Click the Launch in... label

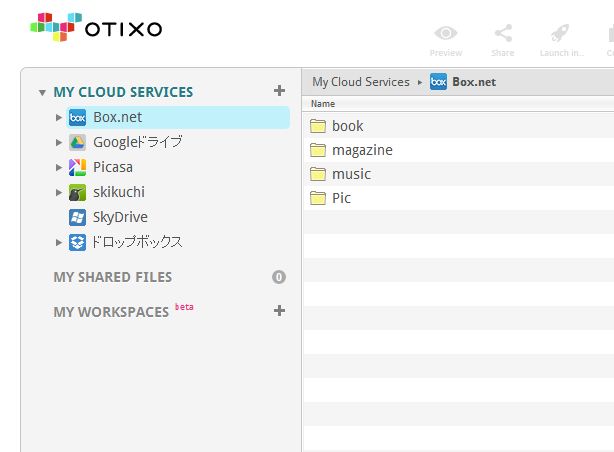pos(562,53)
